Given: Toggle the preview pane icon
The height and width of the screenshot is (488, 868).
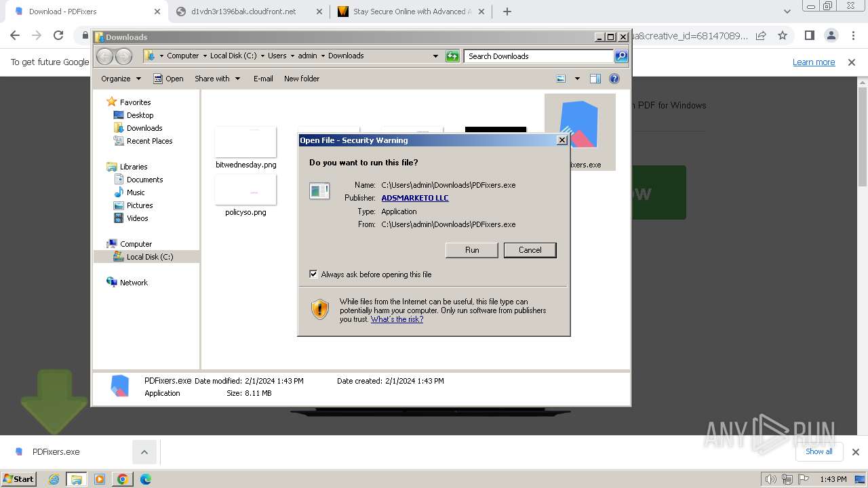Looking at the screenshot, I should [x=595, y=79].
